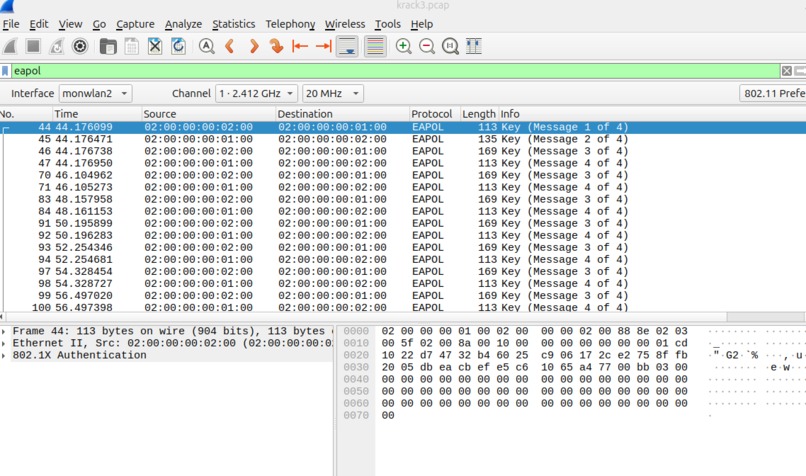Image resolution: width=806 pixels, height=476 pixels.
Task: Clear the eapol display filter
Action: [x=786, y=71]
